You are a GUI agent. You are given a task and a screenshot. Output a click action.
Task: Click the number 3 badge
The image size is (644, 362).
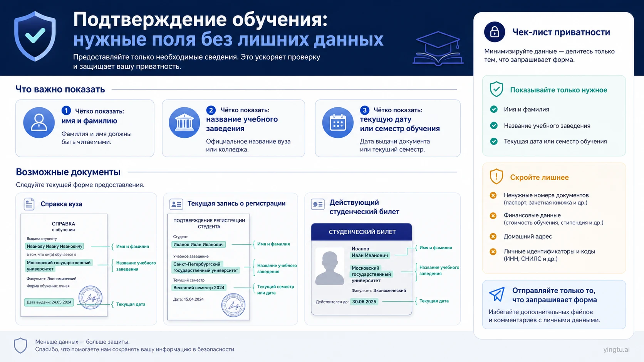point(364,110)
